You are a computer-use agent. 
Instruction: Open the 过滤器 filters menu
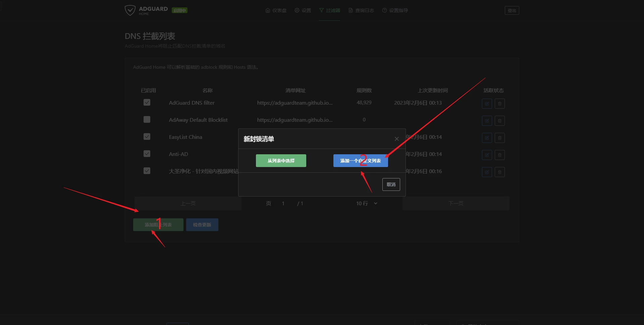pos(329,10)
